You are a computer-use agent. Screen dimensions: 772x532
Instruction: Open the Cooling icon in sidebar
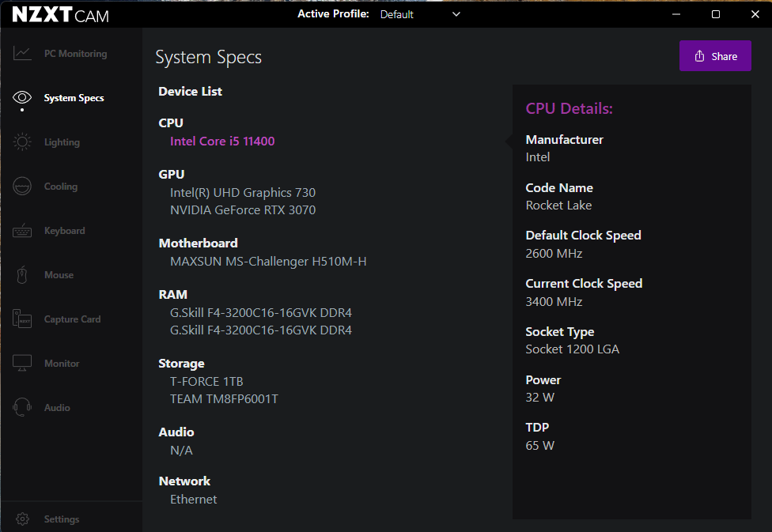[22, 186]
